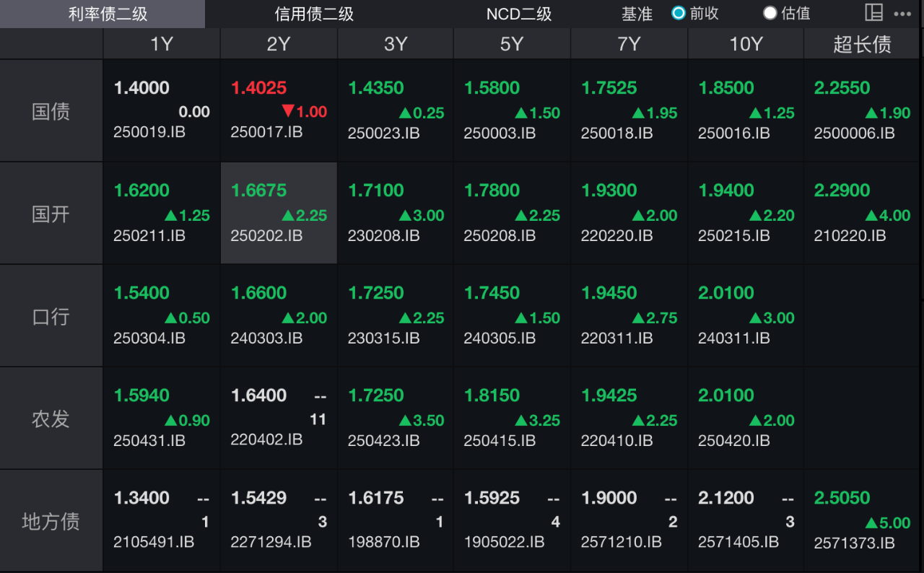Select the 地方债 row header

pyautogui.click(x=51, y=521)
